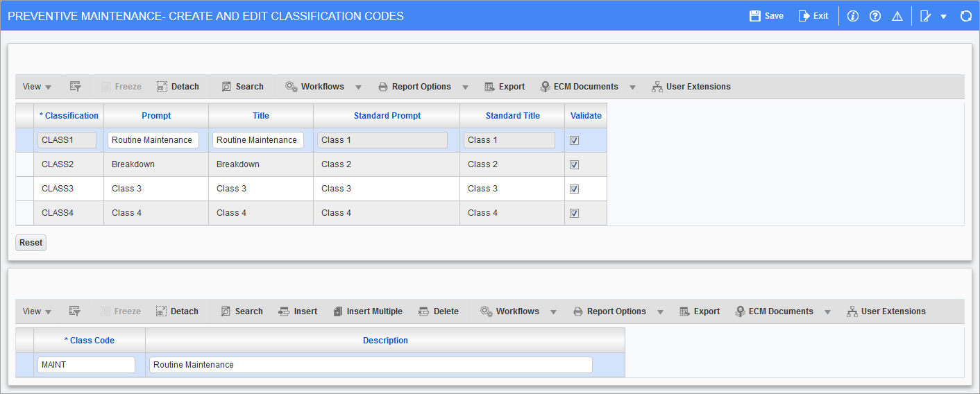Click the refresh icon in header
980x394 pixels.
pos(965,16)
